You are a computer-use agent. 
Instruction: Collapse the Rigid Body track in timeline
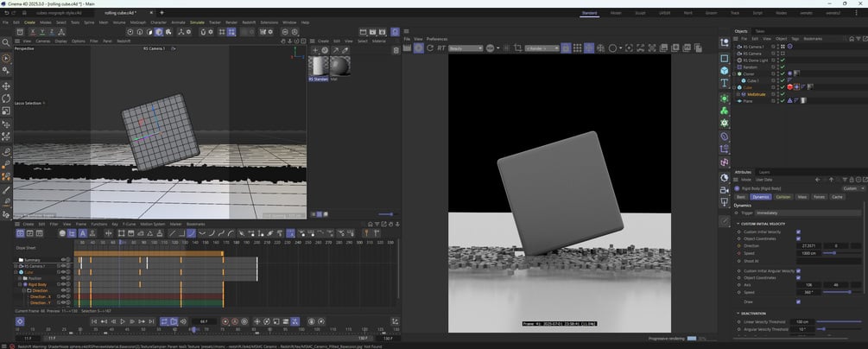point(20,284)
